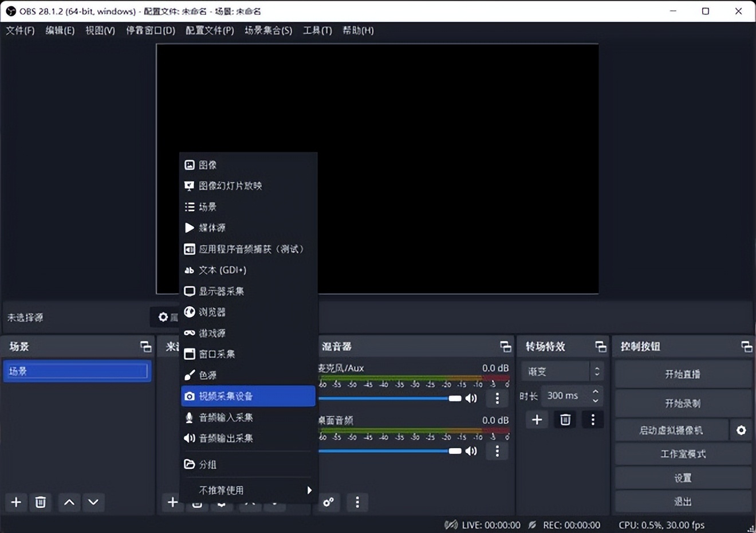Expand the 不推荐使用 submenu
Screen dimensions: 756x533
[x=248, y=491]
